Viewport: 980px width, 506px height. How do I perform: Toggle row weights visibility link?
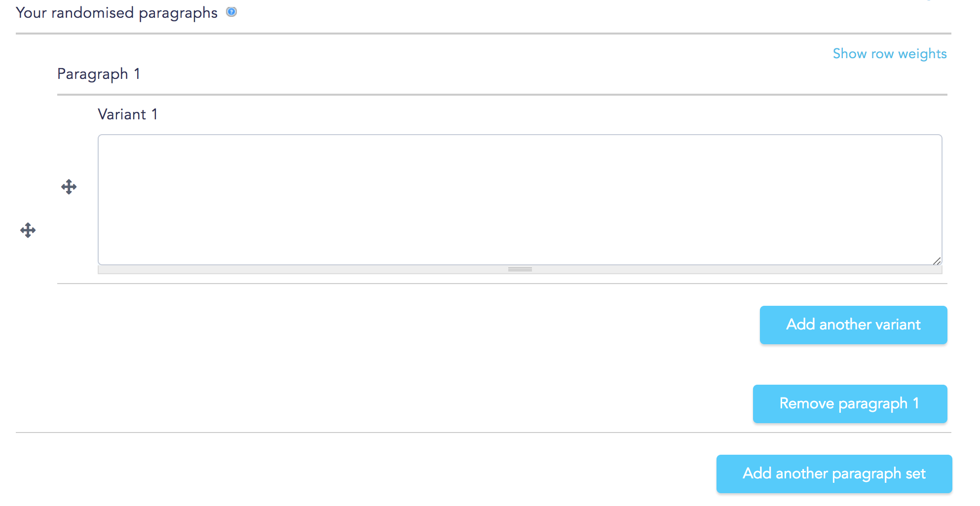coord(890,54)
